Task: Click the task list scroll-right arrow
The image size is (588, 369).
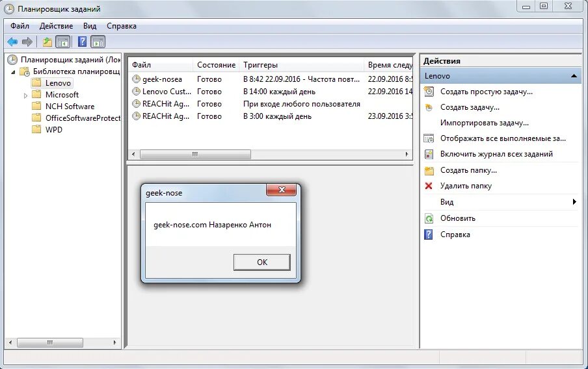Action: click(407, 154)
